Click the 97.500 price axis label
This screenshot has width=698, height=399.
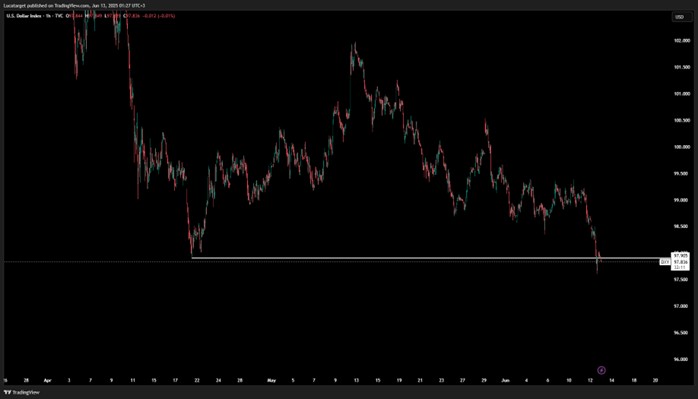tap(680, 279)
